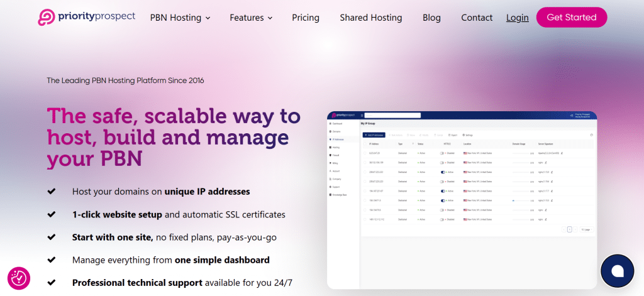The image size is (644, 296).
Task: Click the Login link
Action: [x=517, y=18]
